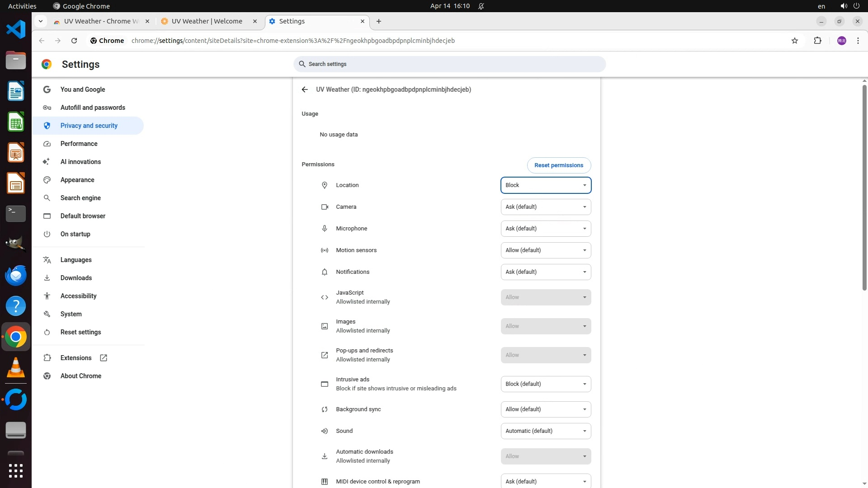Switch to UV Weather Welcome tab
Image resolution: width=868 pixels, height=488 pixels.
207,21
